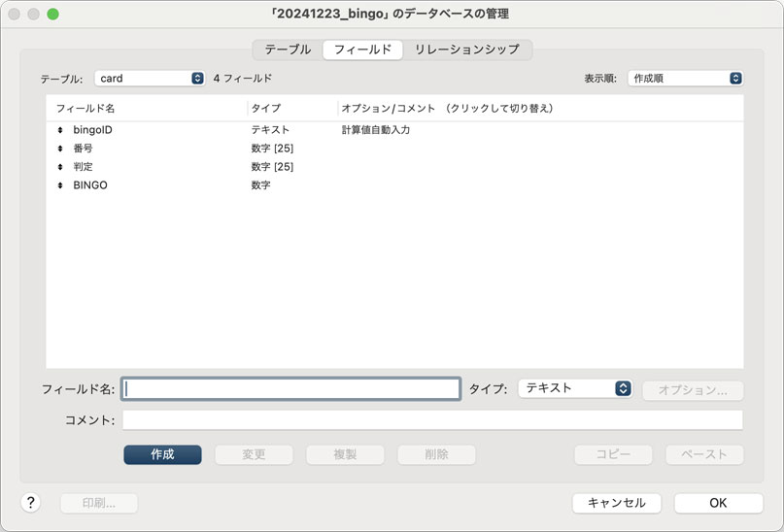Image resolution: width=784 pixels, height=532 pixels.
Task: Click the reorder handle for BINGO field
Action: [60, 185]
